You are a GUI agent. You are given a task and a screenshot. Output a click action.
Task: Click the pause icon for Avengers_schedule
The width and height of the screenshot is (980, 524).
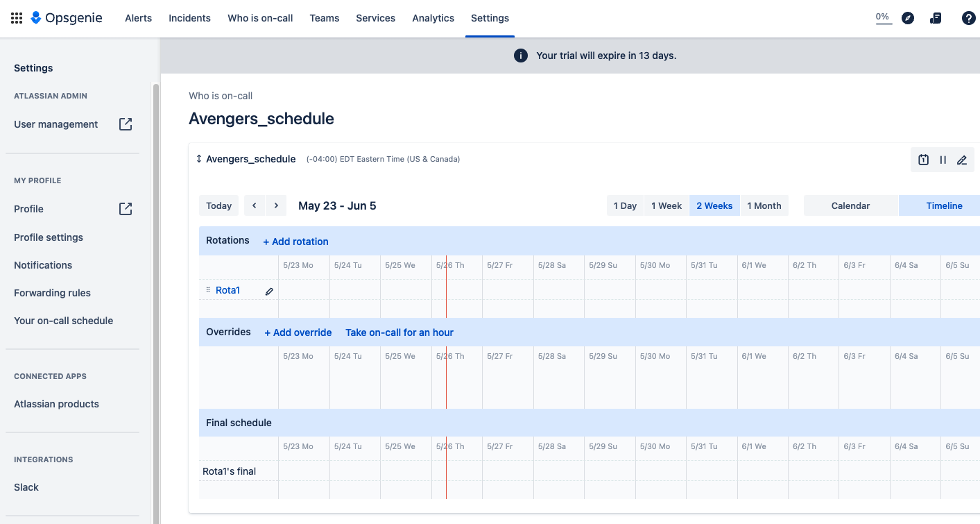tap(943, 160)
